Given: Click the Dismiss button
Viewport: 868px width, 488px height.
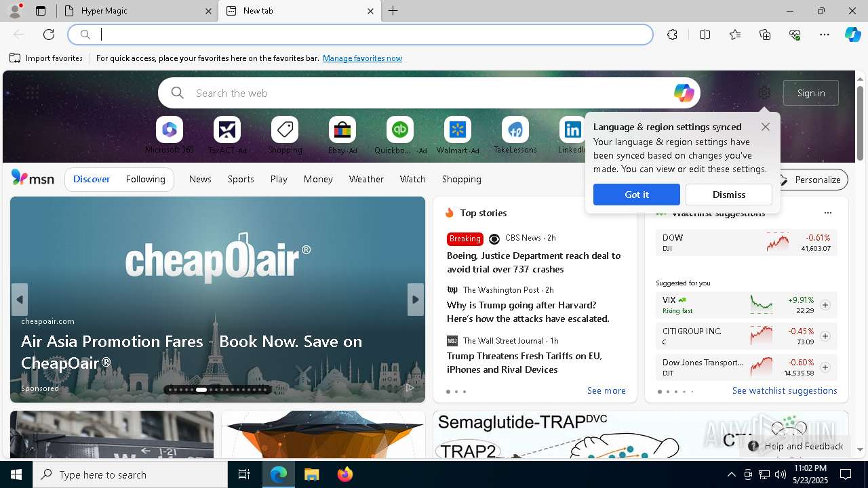Looking at the screenshot, I should (729, 195).
